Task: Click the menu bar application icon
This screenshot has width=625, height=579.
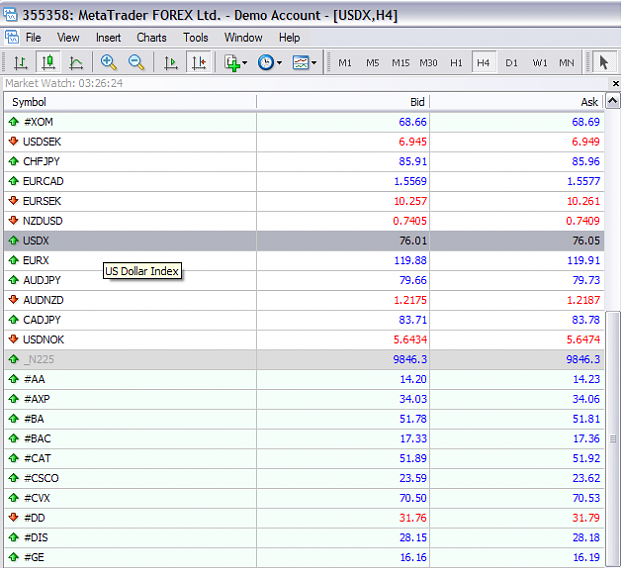Action: click(x=12, y=37)
